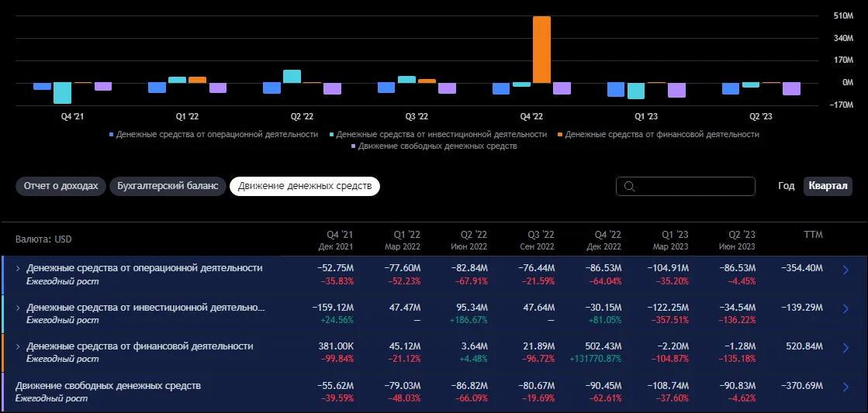Screen dimensions: 868x413
Task: Click the Q4 '21 Дек 2021 column header
Action: (x=336, y=240)
